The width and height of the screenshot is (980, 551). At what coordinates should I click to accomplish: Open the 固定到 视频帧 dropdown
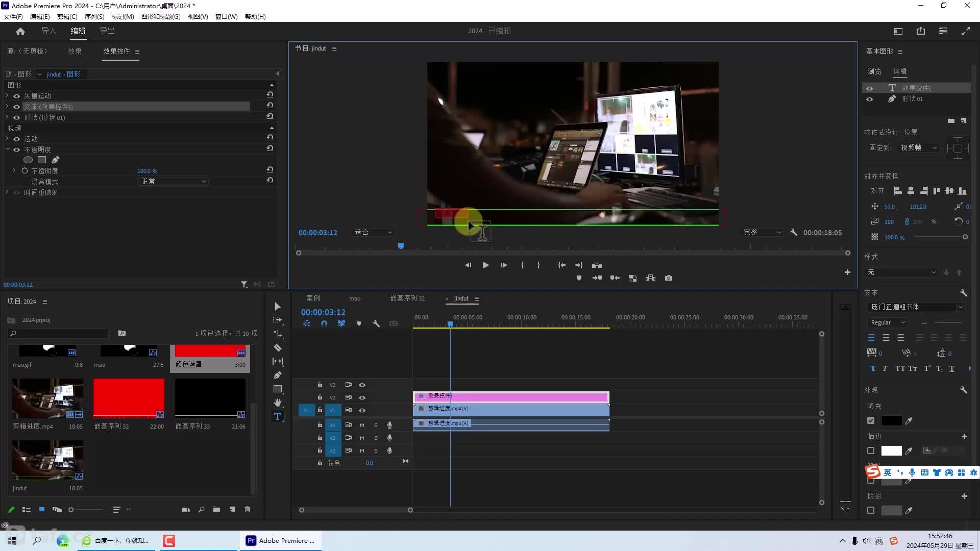(919, 147)
